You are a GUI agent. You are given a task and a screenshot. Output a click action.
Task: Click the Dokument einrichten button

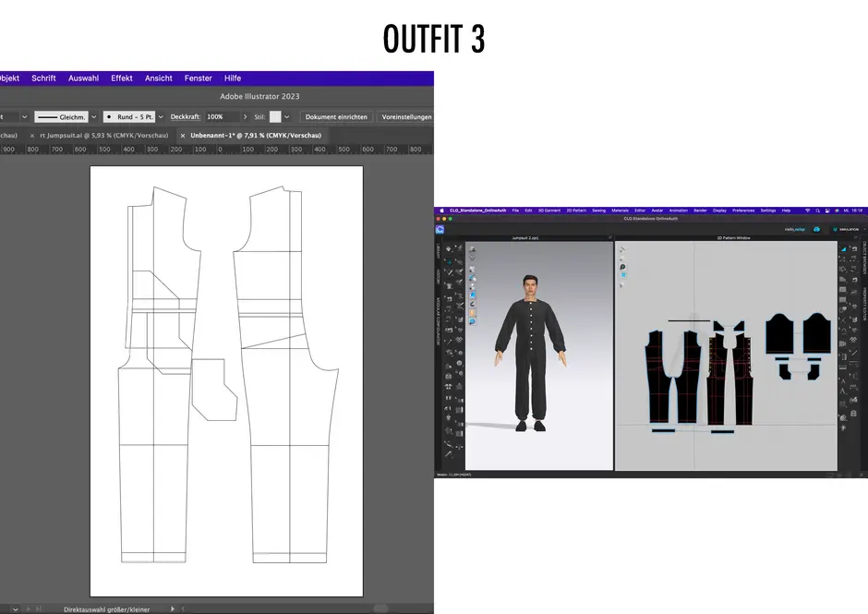tap(336, 117)
